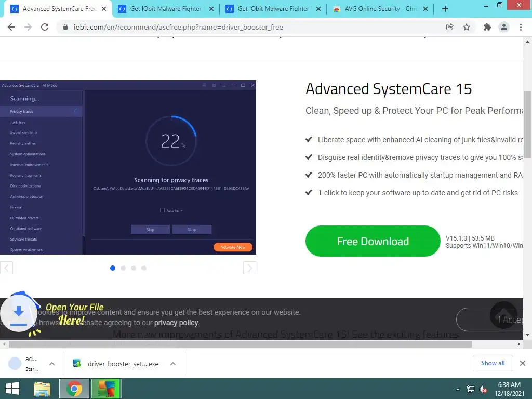Select third carousel dot
The image size is (532, 399).
[x=134, y=268]
